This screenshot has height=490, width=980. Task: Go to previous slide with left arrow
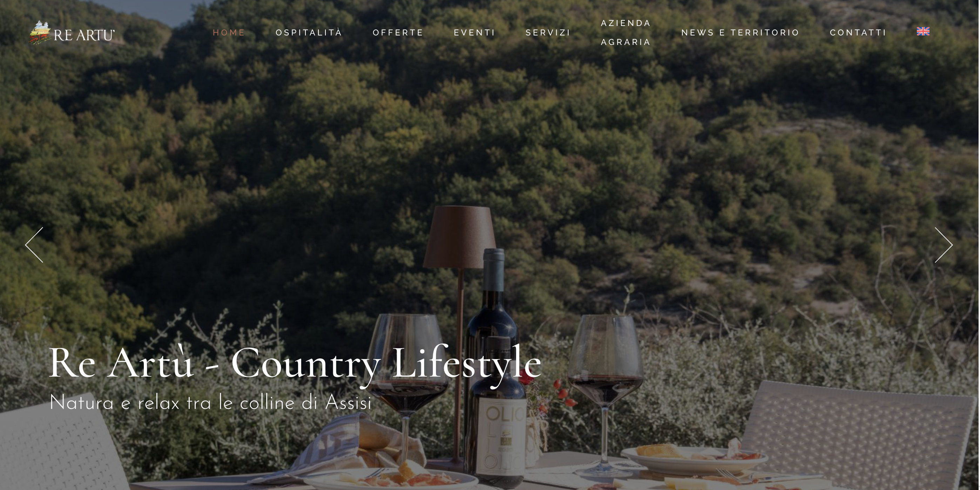34,245
